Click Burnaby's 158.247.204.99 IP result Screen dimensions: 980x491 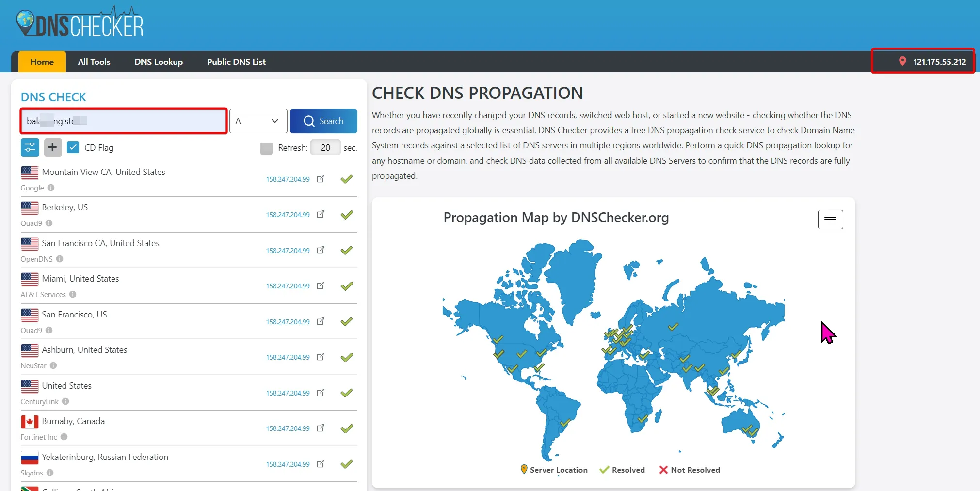click(288, 428)
